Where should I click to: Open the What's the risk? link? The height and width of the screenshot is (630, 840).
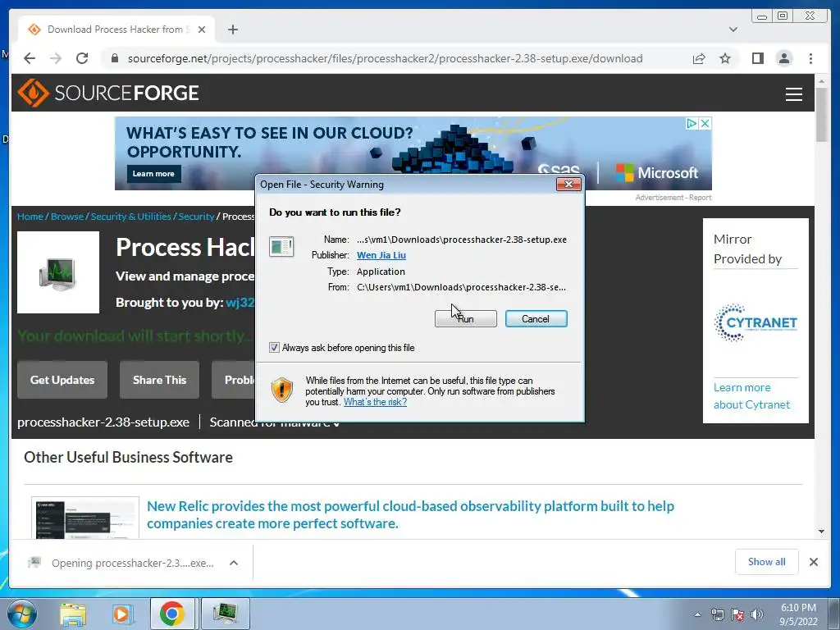pos(375,402)
